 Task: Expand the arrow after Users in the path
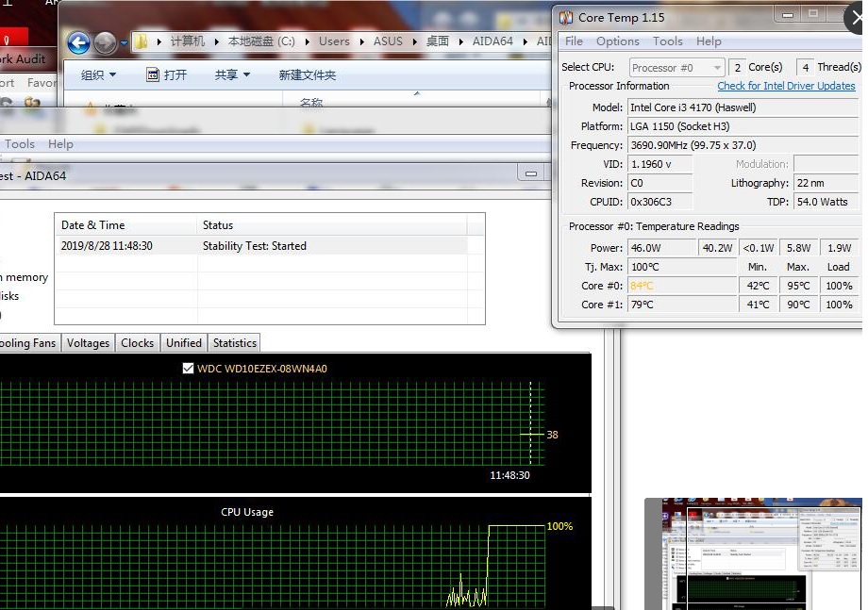361,42
